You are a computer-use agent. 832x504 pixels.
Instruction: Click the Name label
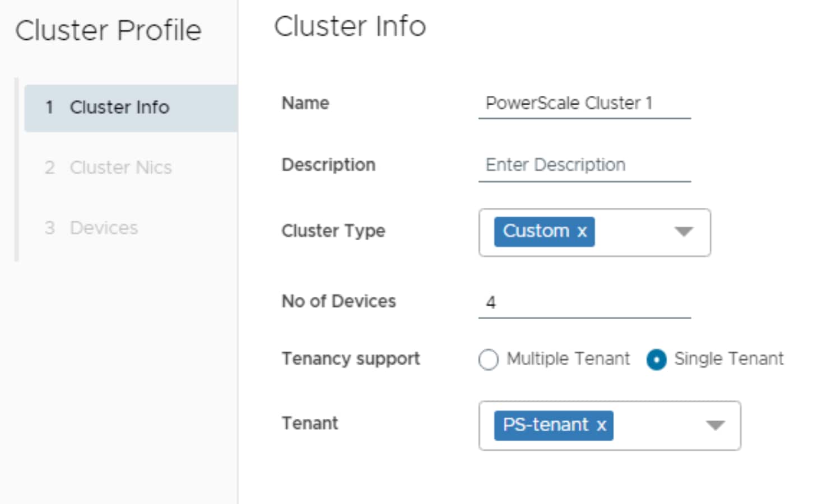(305, 103)
